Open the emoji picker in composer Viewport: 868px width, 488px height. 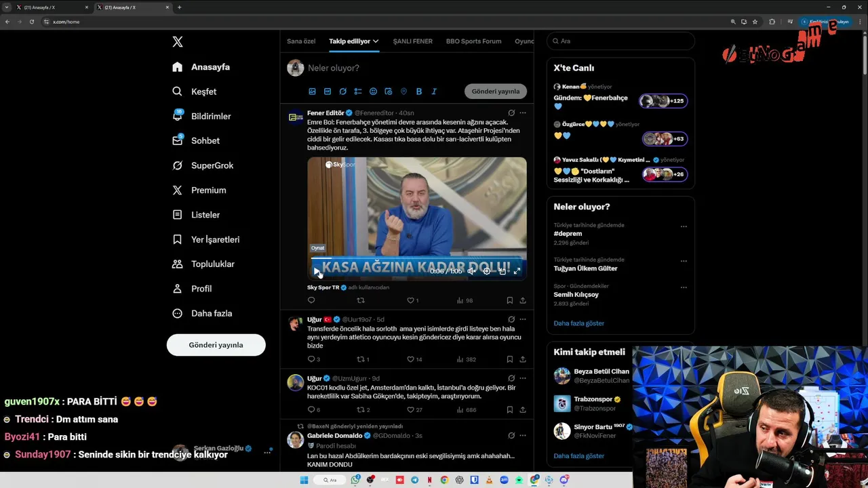pyautogui.click(x=373, y=91)
